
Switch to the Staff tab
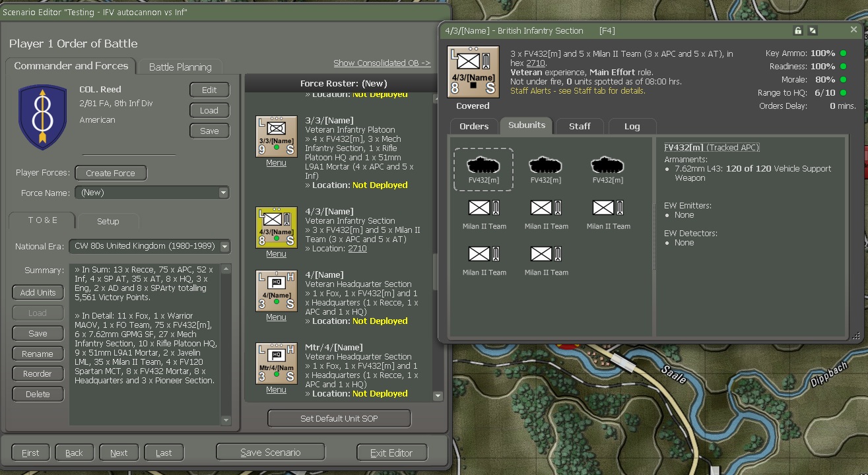[x=579, y=125]
